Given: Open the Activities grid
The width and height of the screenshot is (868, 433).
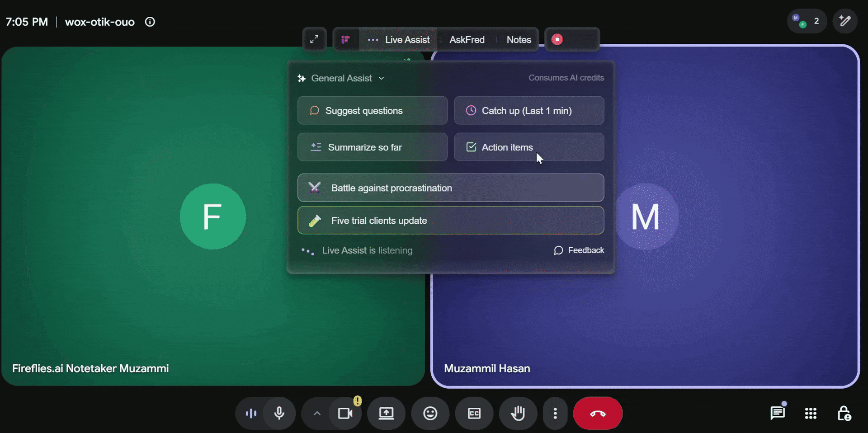Looking at the screenshot, I should point(811,413).
